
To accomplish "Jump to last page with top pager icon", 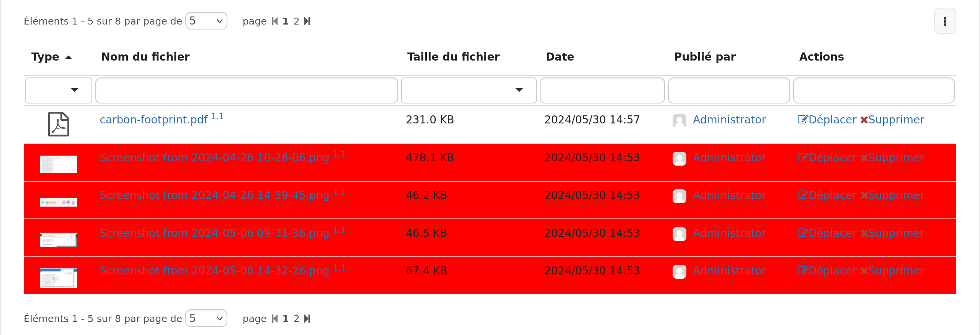I will pyautogui.click(x=307, y=21).
